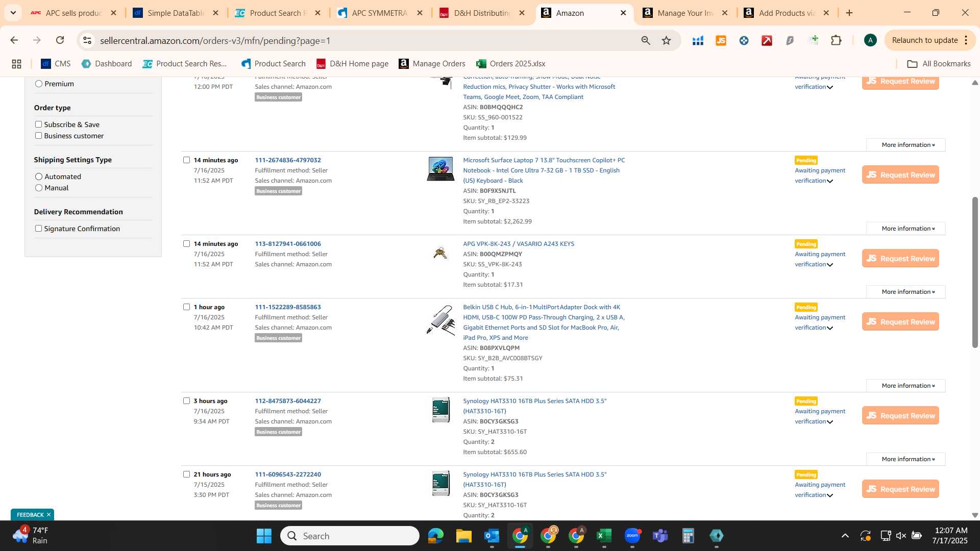
Task: Click the browser back arrow
Action: [14, 40]
